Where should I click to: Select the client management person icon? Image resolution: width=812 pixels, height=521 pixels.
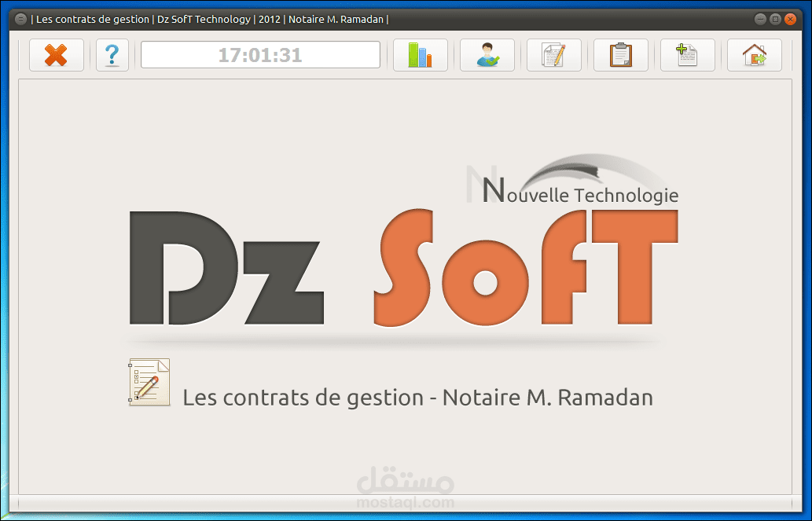(487, 54)
